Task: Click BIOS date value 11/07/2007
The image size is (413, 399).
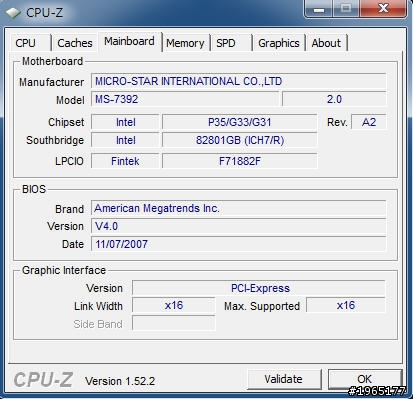Action: click(x=238, y=244)
